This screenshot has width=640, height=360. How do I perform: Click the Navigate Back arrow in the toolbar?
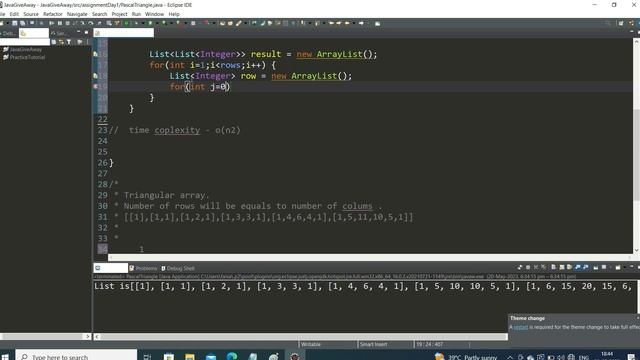(x=347, y=23)
